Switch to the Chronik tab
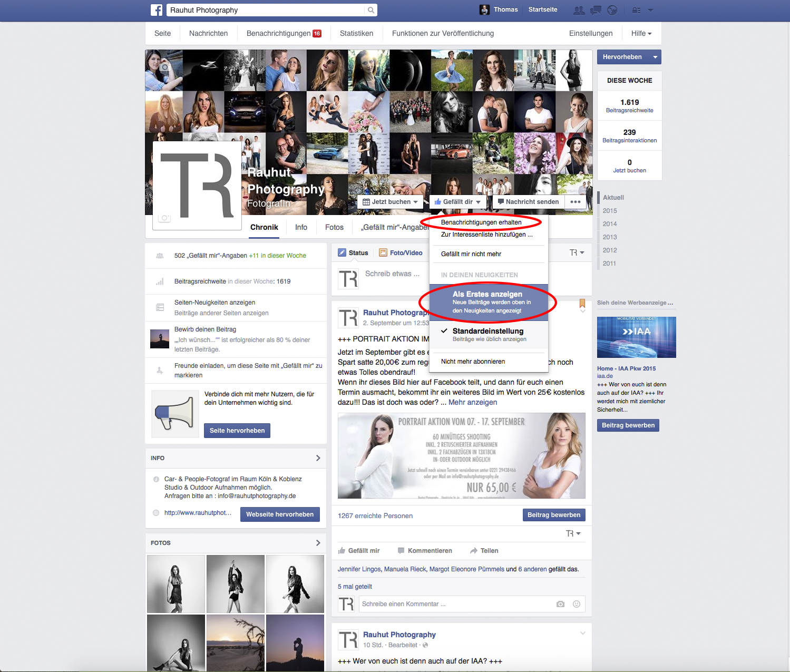The height and width of the screenshot is (672, 790). tap(264, 227)
